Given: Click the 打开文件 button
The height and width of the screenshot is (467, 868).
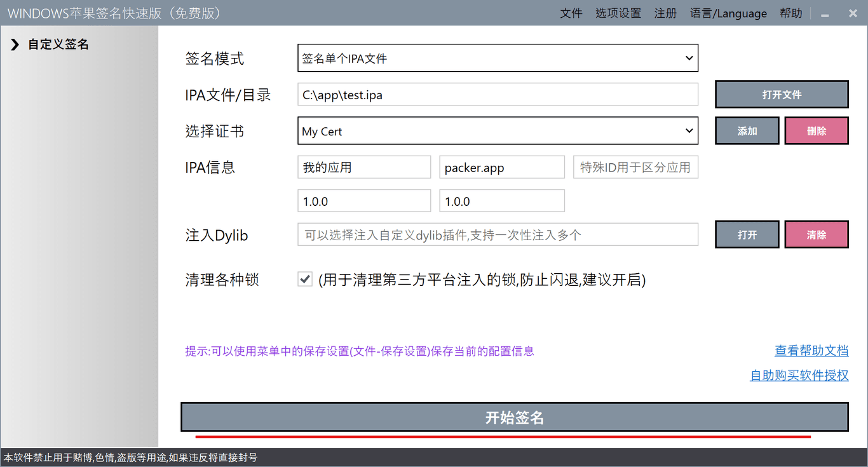Looking at the screenshot, I should [x=782, y=95].
